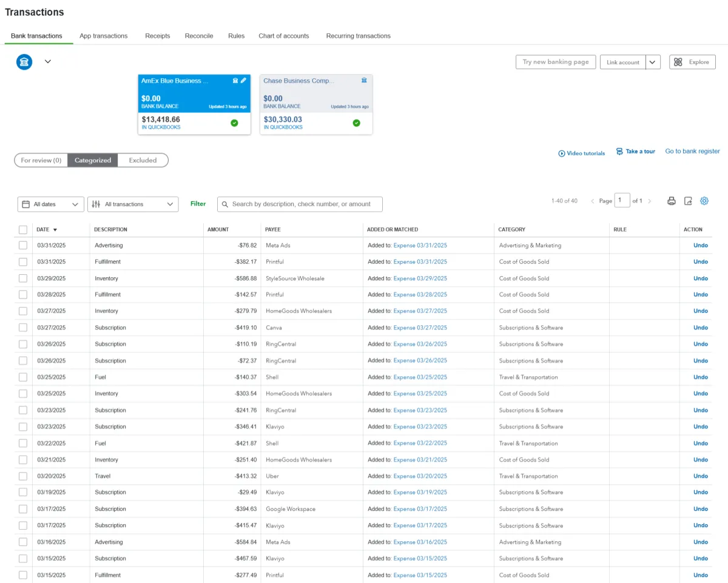Image resolution: width=728 pixels, height=583 pixels.
Task: Expand the Link account dropdown arrow
Action: pyautogui.click(x=653, y=62)
